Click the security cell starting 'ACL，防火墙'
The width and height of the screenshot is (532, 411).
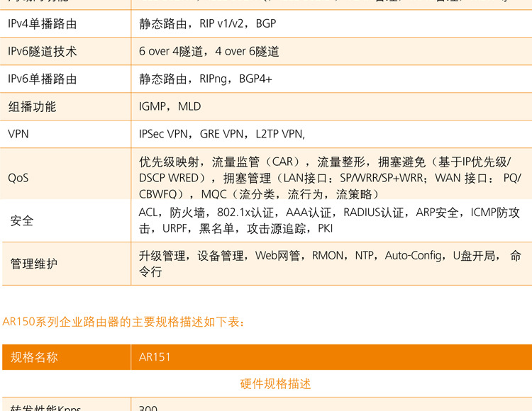coord(329,220)
